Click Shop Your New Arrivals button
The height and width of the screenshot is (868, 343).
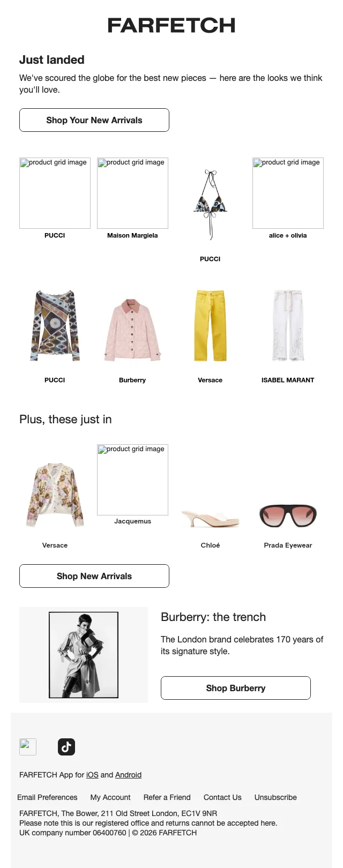pyautogui.click(x=94, y=120)
